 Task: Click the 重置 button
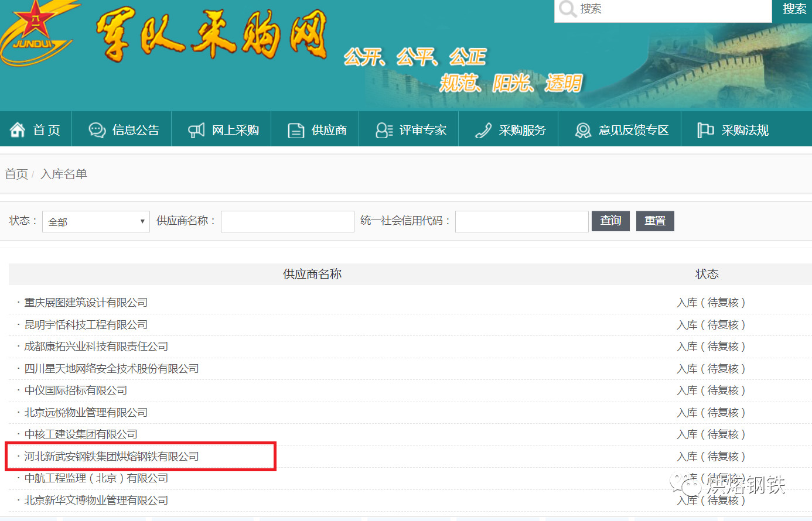[655, 221]
